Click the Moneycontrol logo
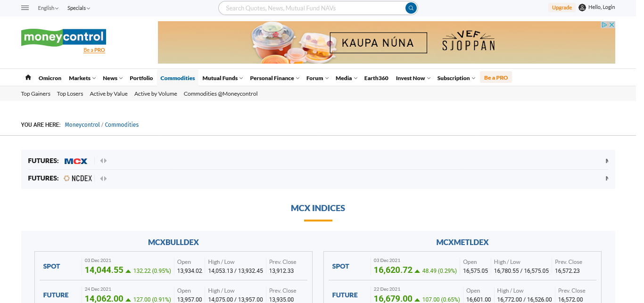Screen dimensions: 644x303 (x=63, y=37)
